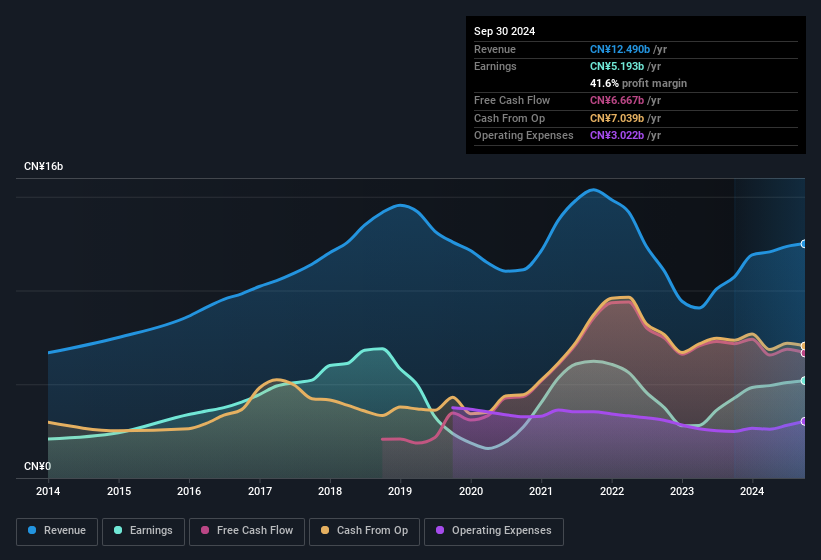
Task: Click the Revenue line endpoint marker
Action: (x=804, y=244)
